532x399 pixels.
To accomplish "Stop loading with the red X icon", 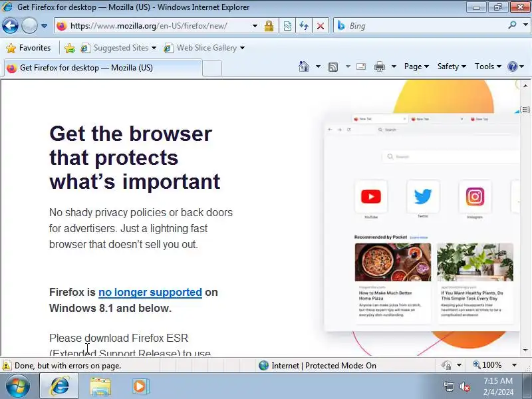I will [x=320, y=26].
